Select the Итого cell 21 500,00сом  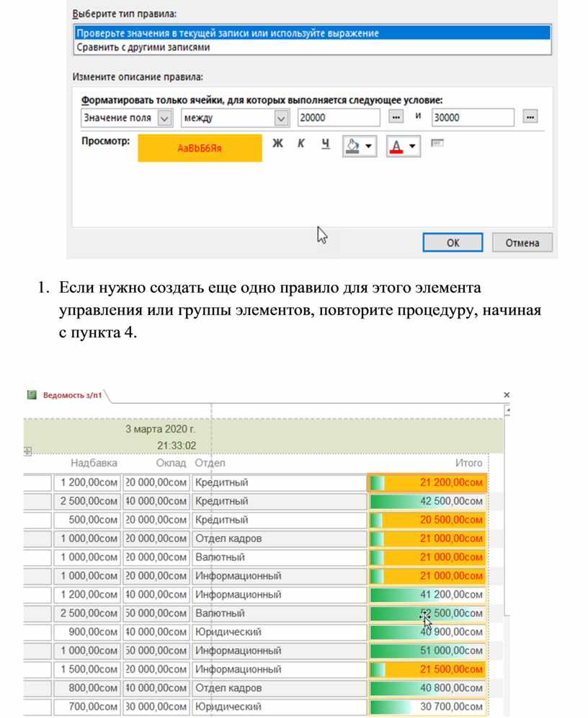427,670
